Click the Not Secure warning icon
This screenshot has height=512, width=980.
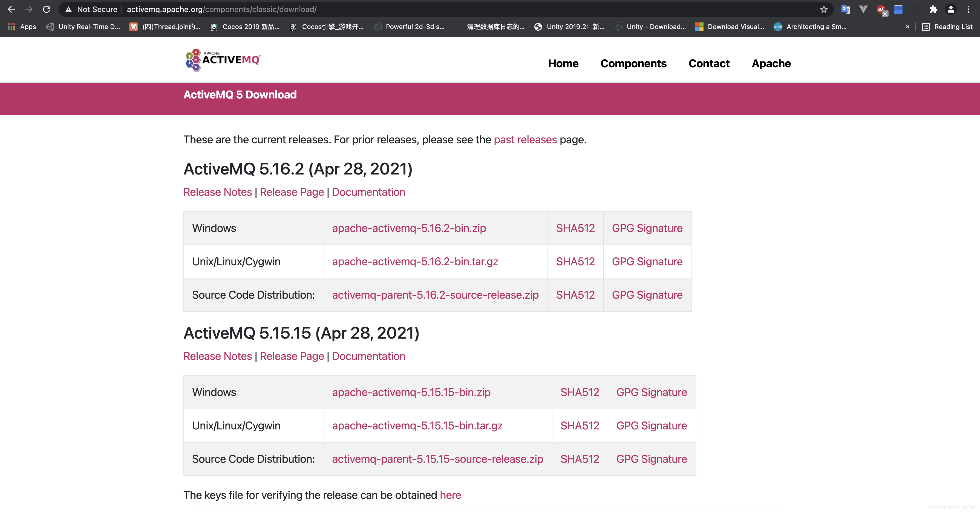pos(68,10)
